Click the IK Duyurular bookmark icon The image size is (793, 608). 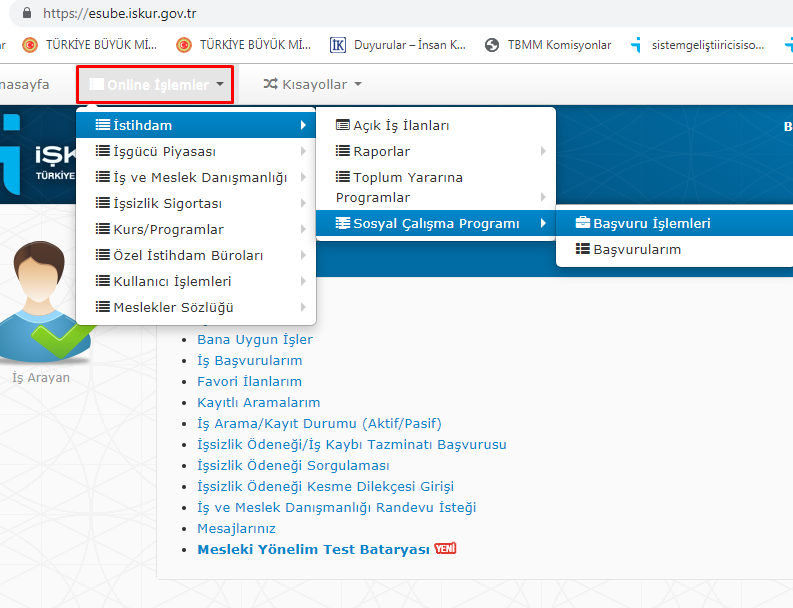coord(338,45)
